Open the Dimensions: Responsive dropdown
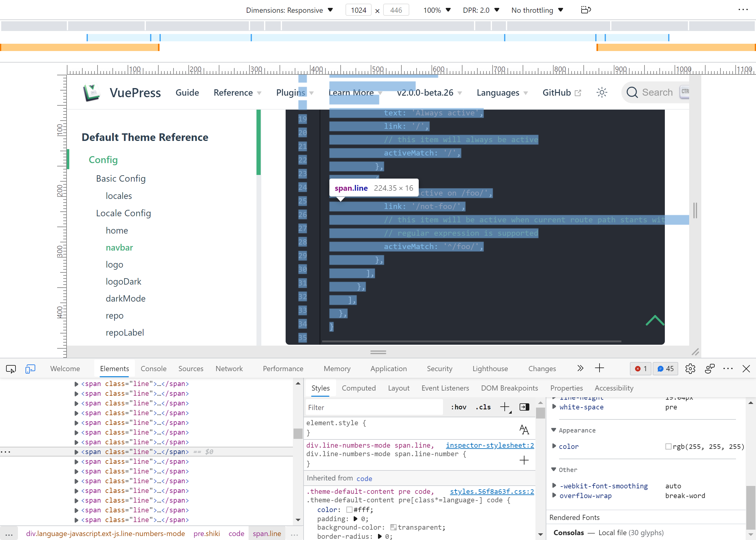 coord(289,10)
